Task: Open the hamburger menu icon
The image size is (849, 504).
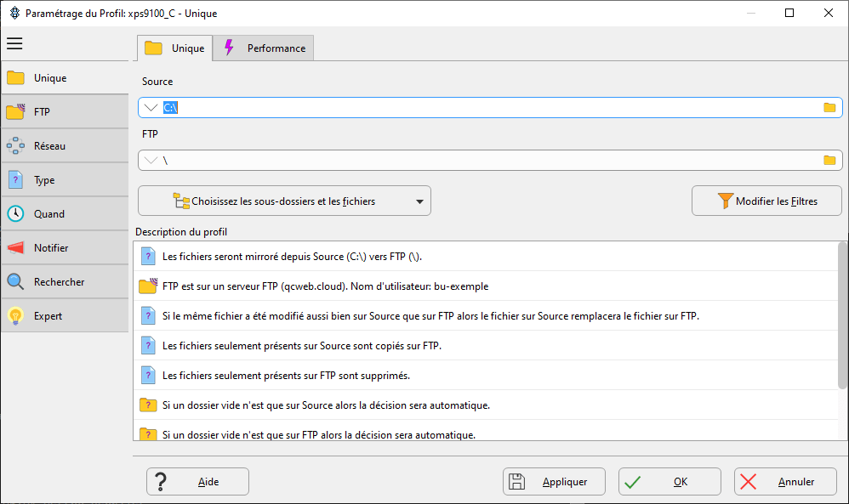Action: coord(14,43)
